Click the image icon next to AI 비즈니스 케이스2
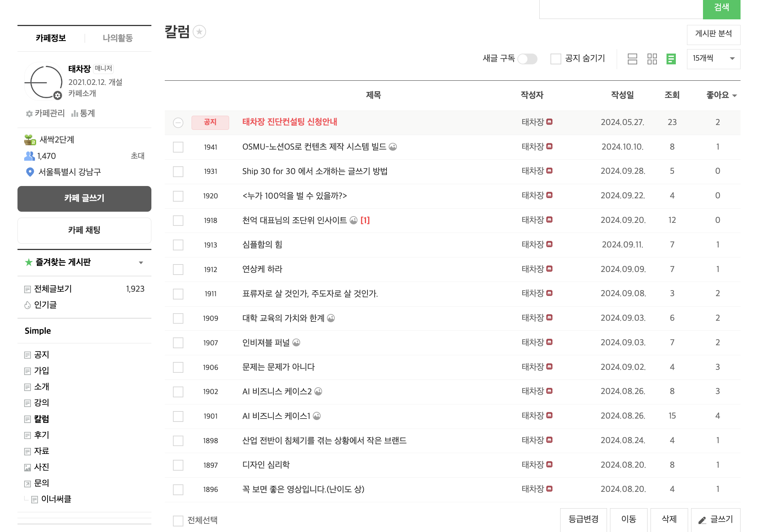 (x=318, y=391)
